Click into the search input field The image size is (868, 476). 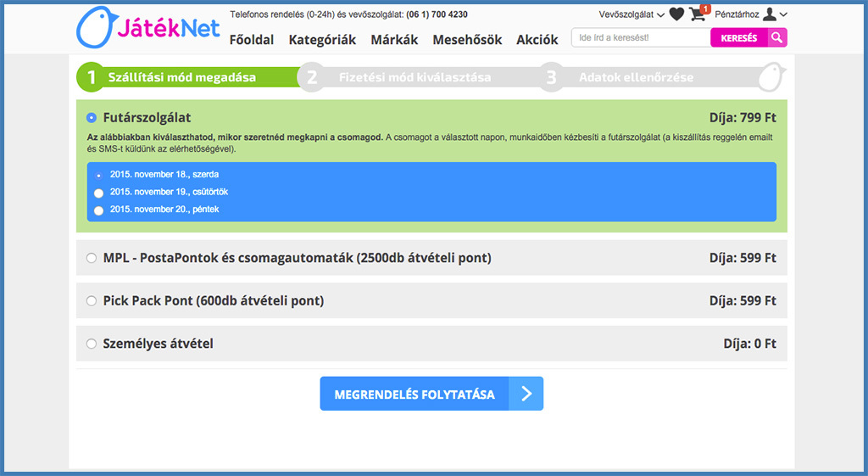(640, 37)
